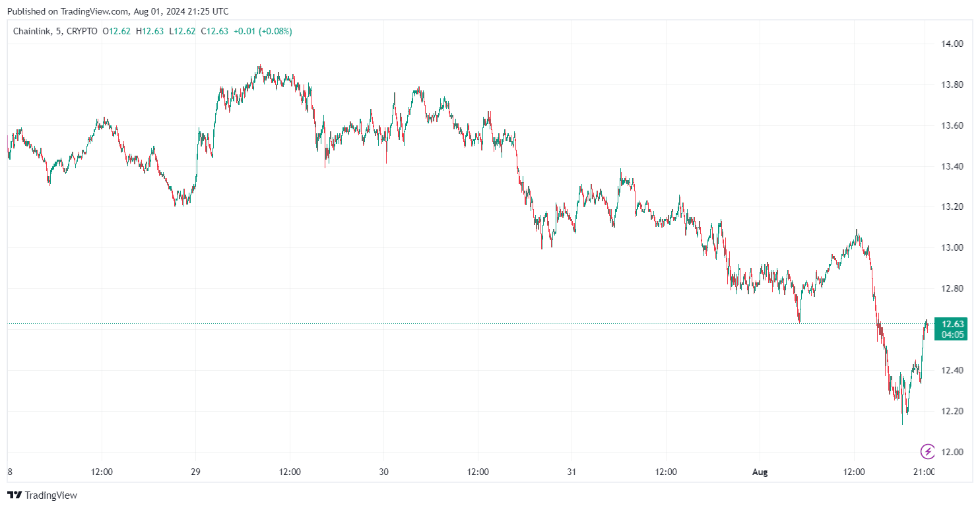
Task: Click the 14.00 price axis label
Action: tap(953, 44)
